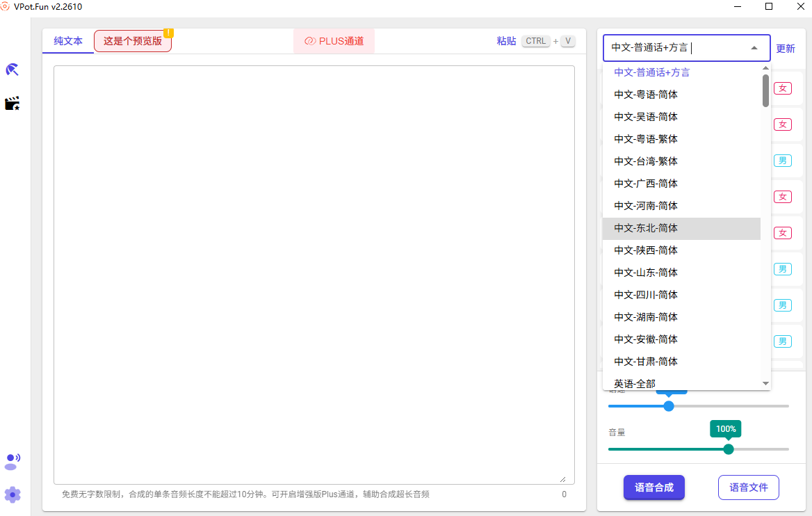
Task: Click the free-limit hint text below textbox
Action: (245, 494)
